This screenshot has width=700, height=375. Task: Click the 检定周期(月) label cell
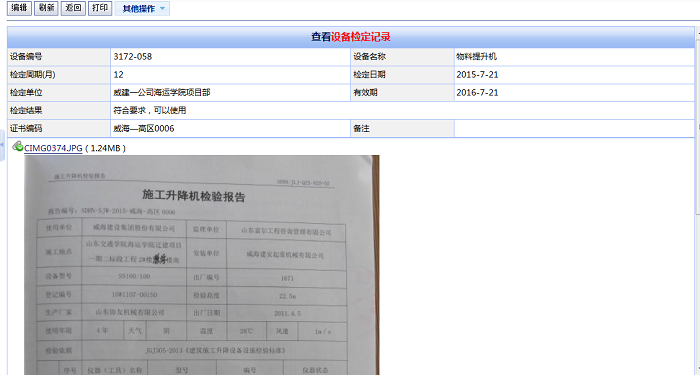coord(59,75)
